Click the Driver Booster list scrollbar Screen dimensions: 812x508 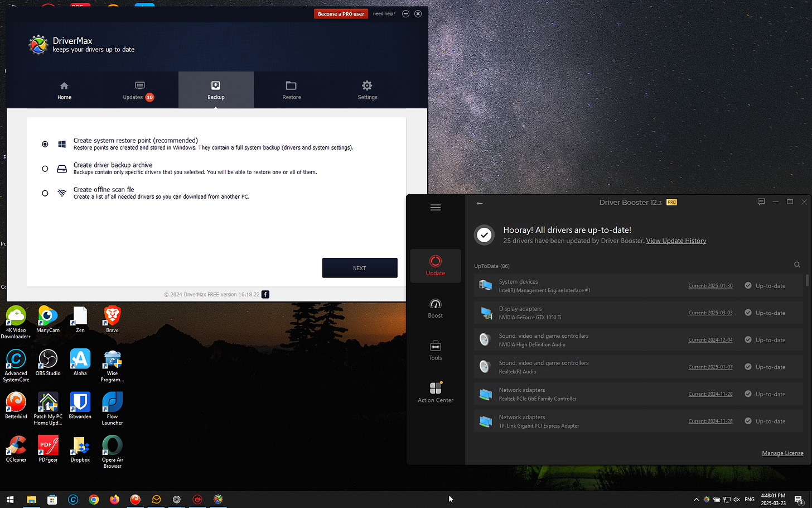(807, 280)
